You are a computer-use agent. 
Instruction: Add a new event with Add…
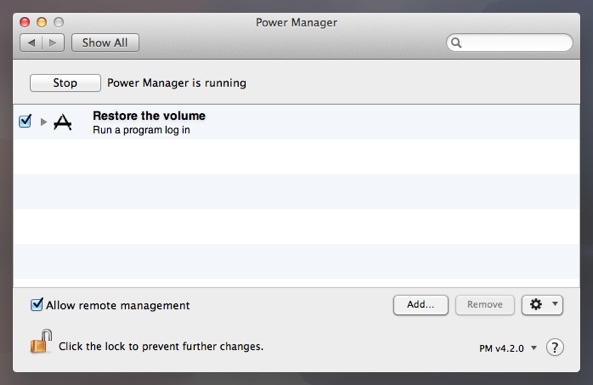point(421,305)
